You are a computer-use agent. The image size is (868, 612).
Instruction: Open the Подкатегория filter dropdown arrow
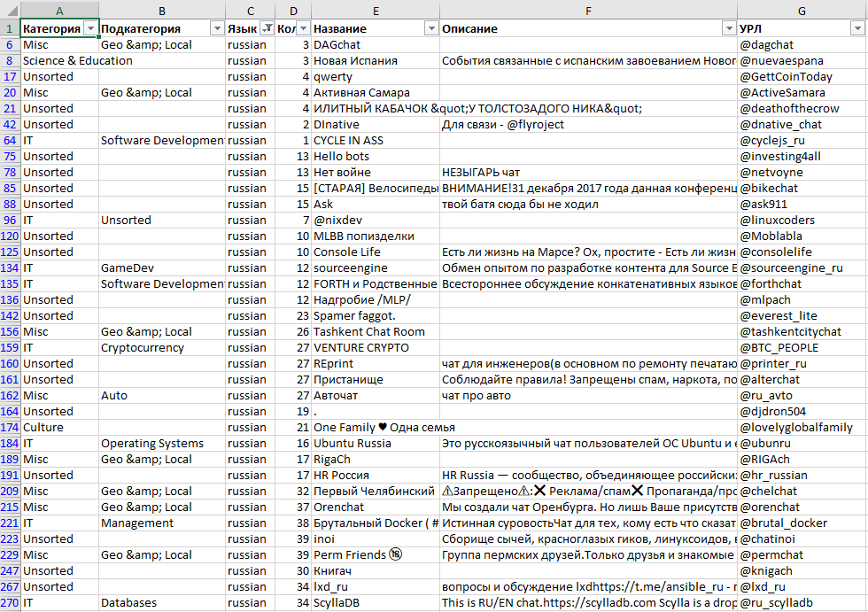(216, 28)
